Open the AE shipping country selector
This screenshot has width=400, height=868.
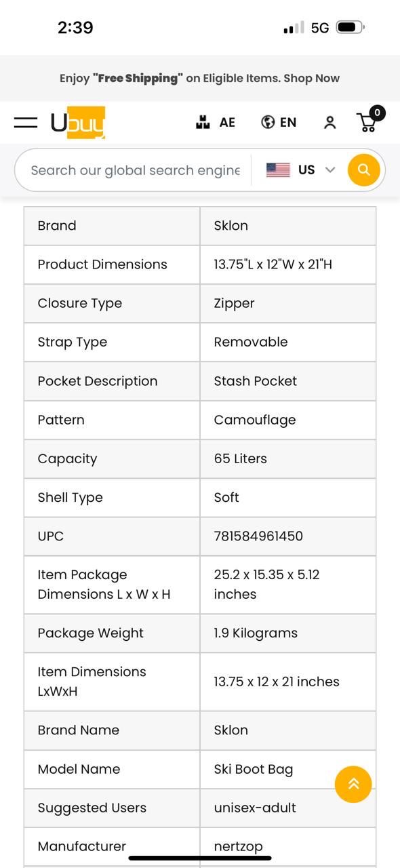point(215,122)
